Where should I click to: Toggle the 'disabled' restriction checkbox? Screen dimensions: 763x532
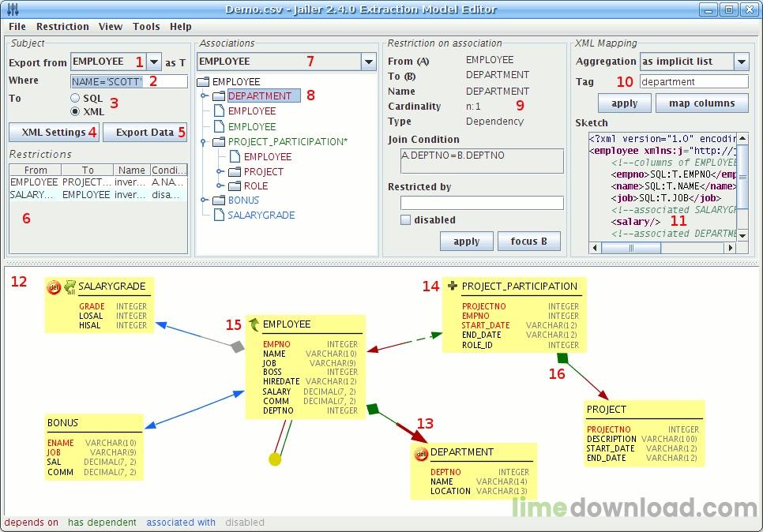405,219
